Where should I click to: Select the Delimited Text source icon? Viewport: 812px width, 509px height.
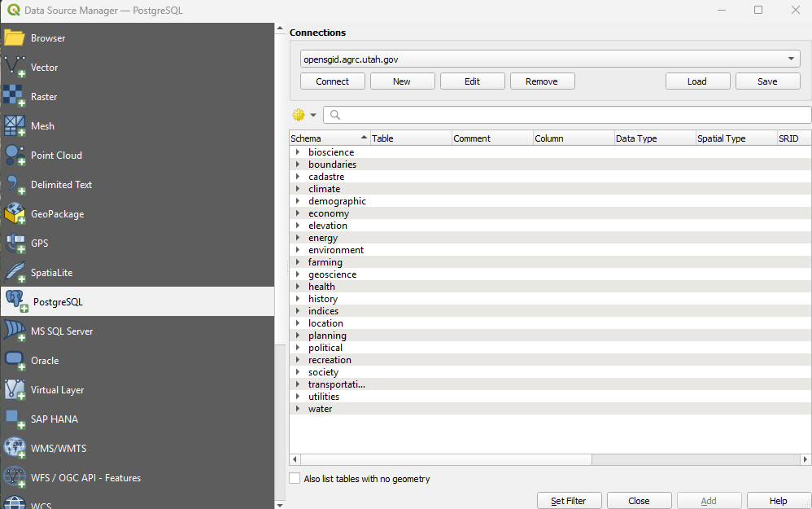(x=14, y=185)
